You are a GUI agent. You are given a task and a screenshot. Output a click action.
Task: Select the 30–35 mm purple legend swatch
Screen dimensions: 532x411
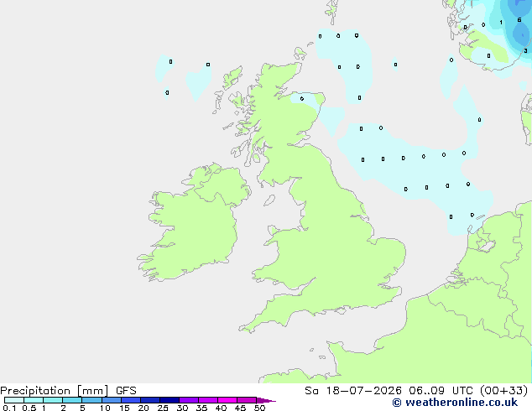tap(189, 400)
